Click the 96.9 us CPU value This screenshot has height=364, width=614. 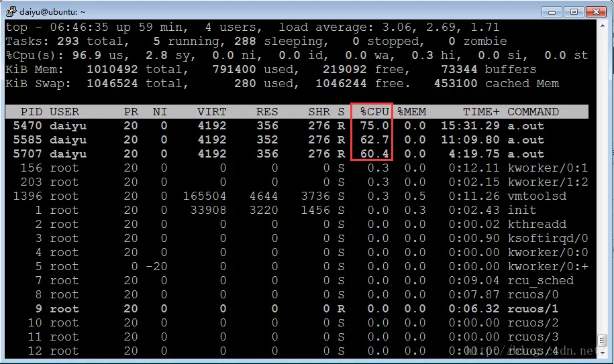[87, 56]
